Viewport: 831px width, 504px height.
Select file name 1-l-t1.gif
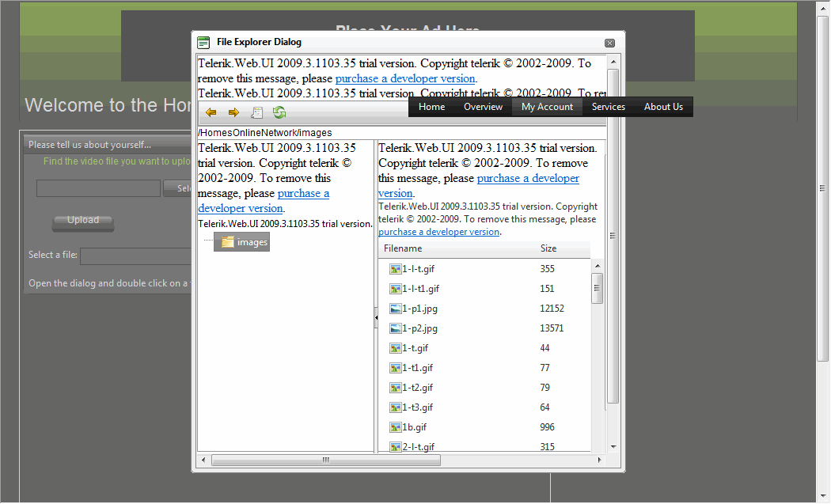click(x=421, y=288)
